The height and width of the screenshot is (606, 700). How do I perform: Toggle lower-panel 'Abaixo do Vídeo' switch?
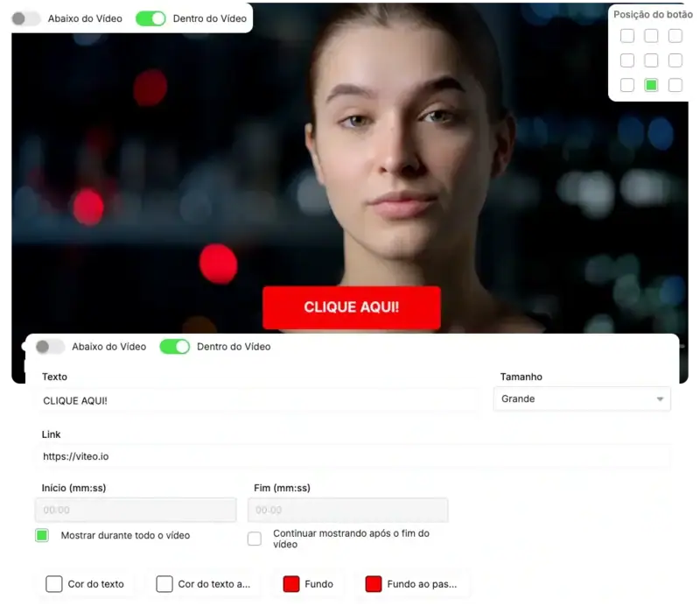50,347
